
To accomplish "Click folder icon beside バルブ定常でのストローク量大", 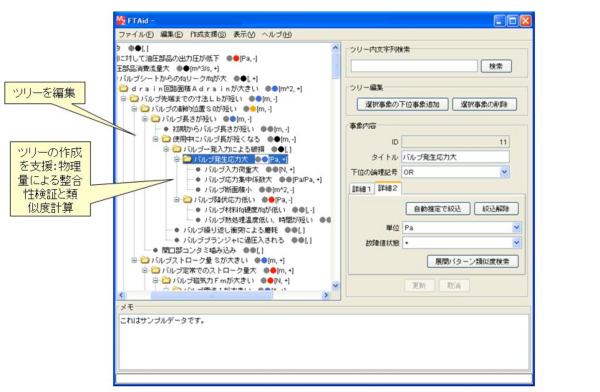I will (x=155, y=270).
